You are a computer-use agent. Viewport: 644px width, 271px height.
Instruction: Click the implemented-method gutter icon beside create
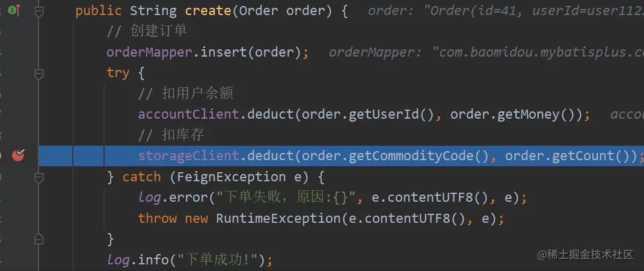[x=14, y=10]
